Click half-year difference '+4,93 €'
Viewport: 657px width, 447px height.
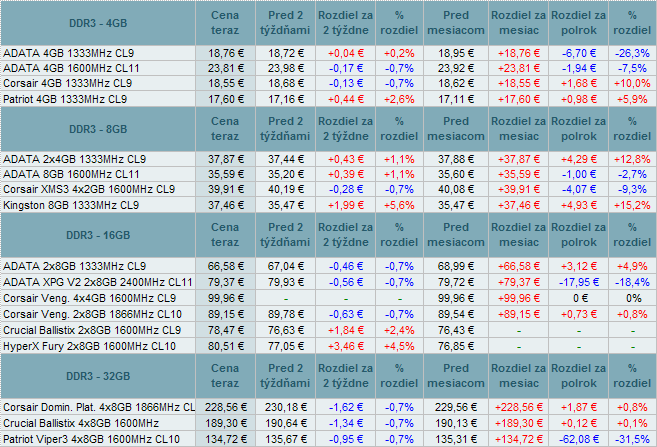(x=579, y=205)
